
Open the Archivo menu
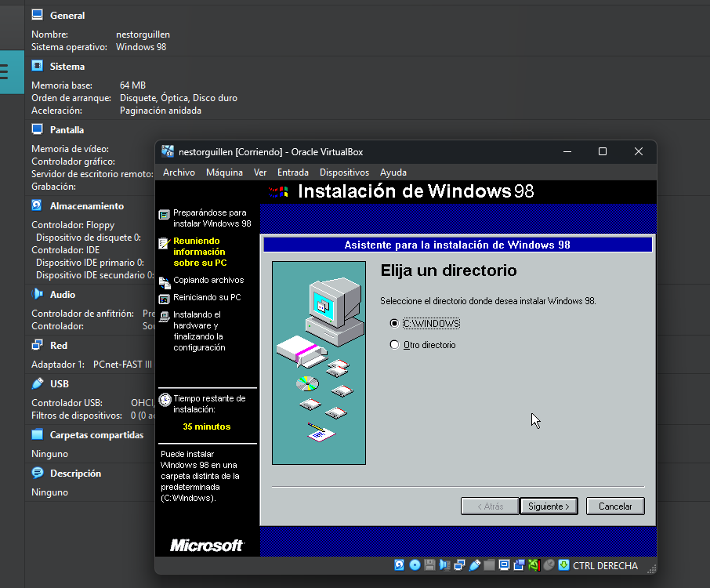[x=179, y=172]
